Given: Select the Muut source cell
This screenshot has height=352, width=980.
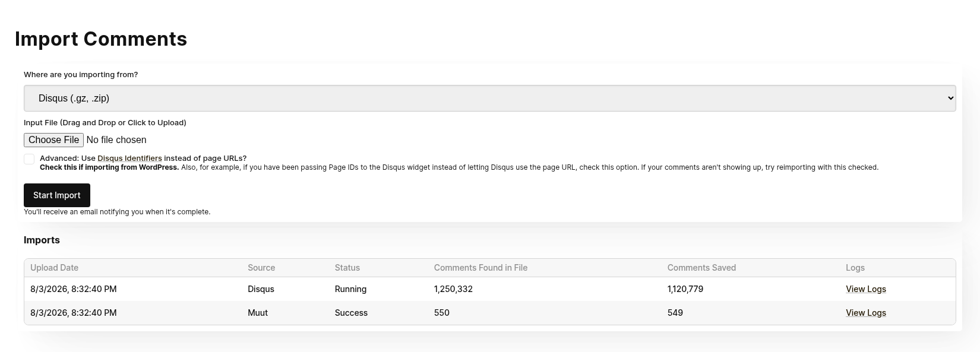Looking at the screenshot, I should coord(258,313).
